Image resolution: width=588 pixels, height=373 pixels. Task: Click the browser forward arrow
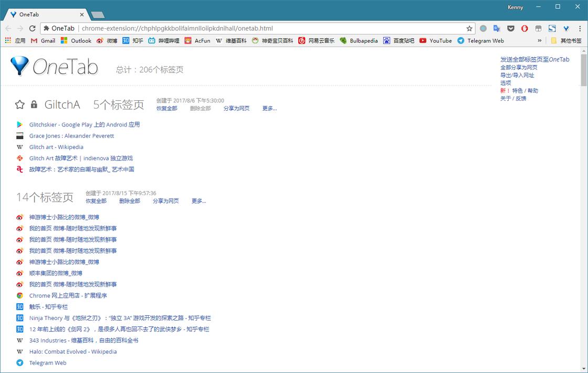point(20,28)
